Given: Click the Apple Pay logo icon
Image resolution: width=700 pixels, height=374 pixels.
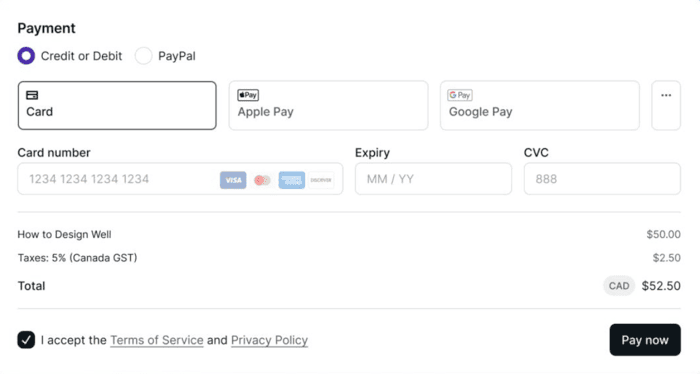Looking at the screenshot, I should (248, 95).
